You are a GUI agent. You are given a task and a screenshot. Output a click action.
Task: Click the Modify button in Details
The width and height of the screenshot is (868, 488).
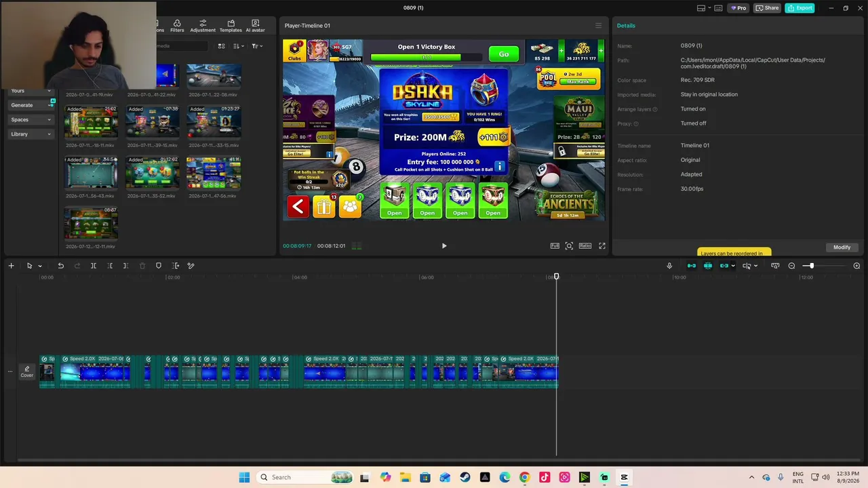click(x=842, y=247)
